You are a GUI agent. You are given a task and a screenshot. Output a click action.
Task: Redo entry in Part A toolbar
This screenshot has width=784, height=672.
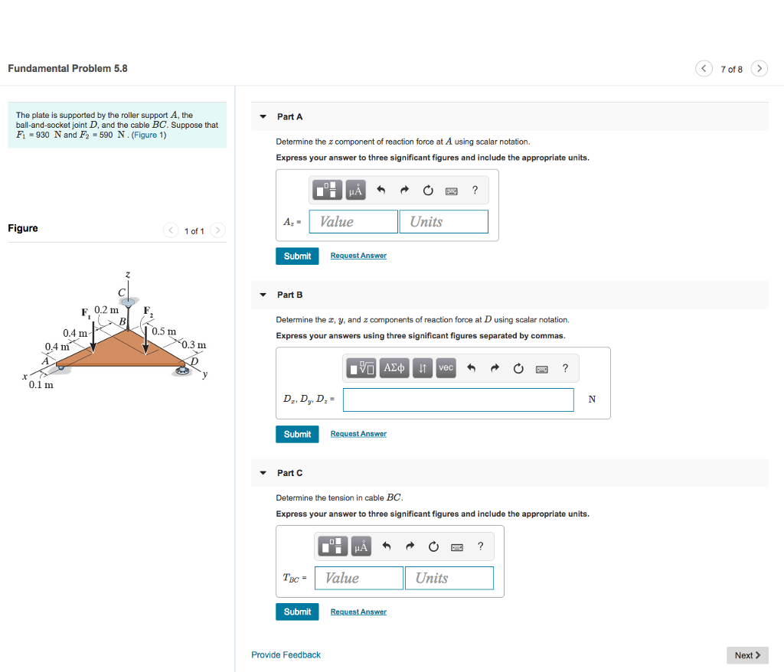[404, 190]
